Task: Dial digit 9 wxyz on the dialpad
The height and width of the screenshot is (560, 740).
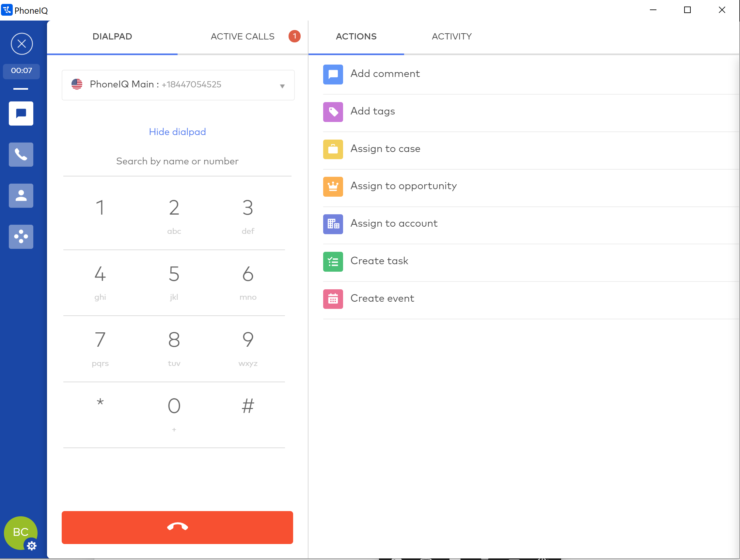Action: (x=248, y=349)
